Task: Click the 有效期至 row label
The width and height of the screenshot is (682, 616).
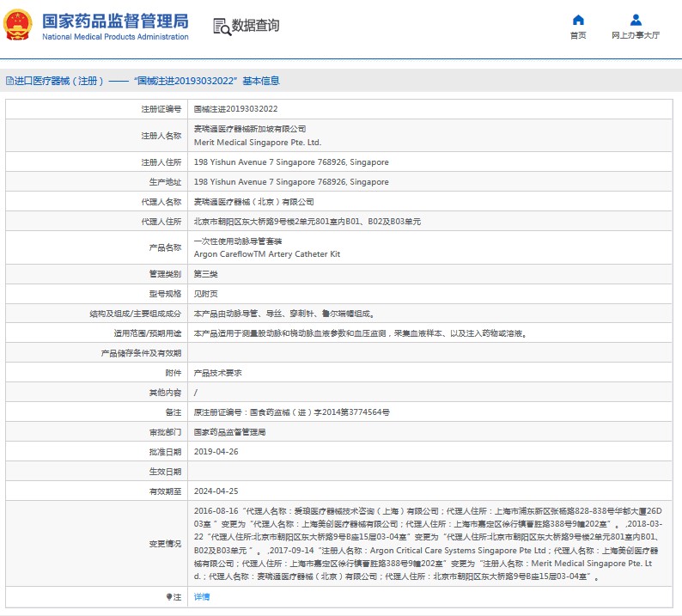Action: click(165, 491)
